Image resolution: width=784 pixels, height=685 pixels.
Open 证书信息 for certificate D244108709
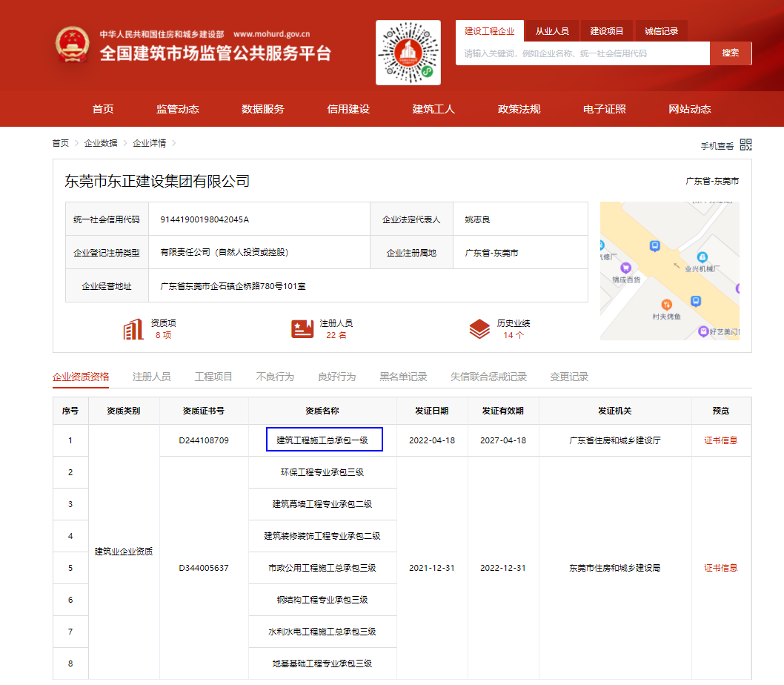click(x=720, y=440)
